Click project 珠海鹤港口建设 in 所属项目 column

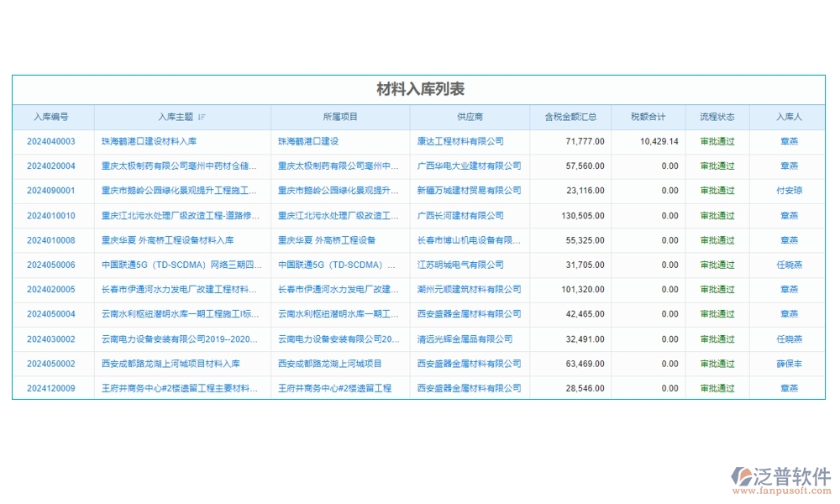308,141
